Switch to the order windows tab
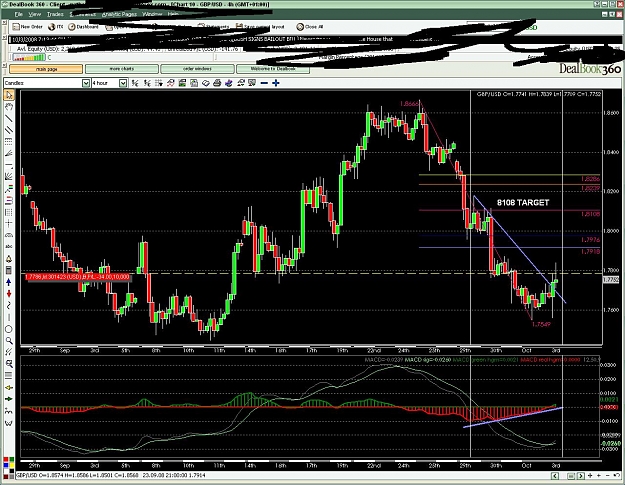 coord(197,69)
